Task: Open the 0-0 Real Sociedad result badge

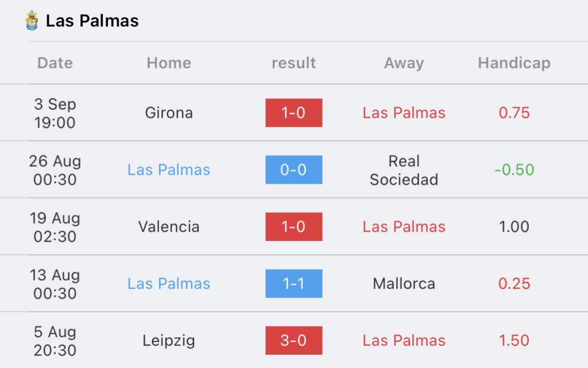Action: (x=293, y=170)
